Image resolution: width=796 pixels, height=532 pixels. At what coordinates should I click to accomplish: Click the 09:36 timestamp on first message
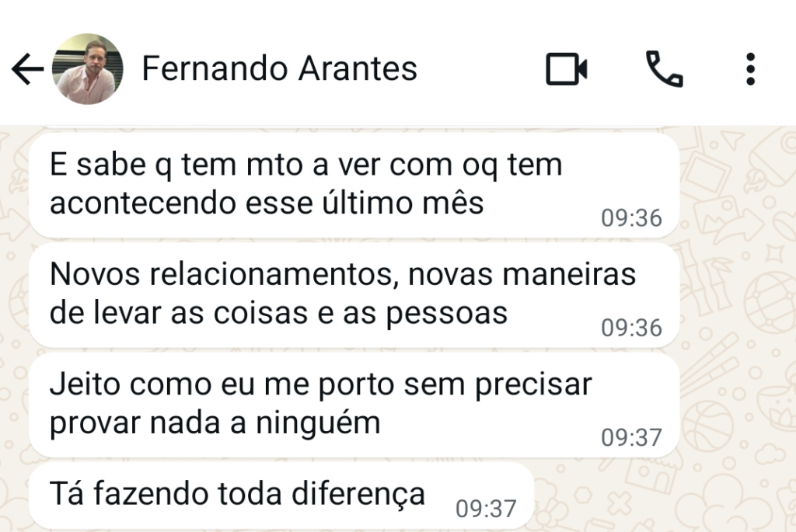click(631, 218)
